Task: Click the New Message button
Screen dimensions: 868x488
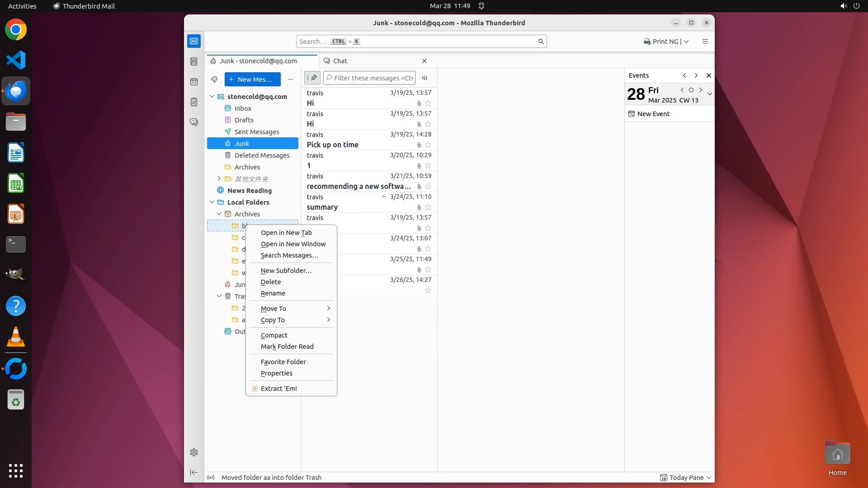Action: (252, 80)
